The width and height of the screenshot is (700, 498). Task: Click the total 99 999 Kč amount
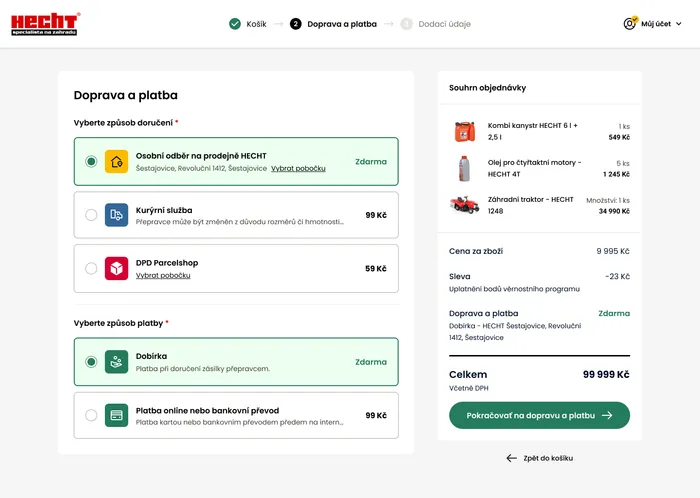(x=606, y=375)
